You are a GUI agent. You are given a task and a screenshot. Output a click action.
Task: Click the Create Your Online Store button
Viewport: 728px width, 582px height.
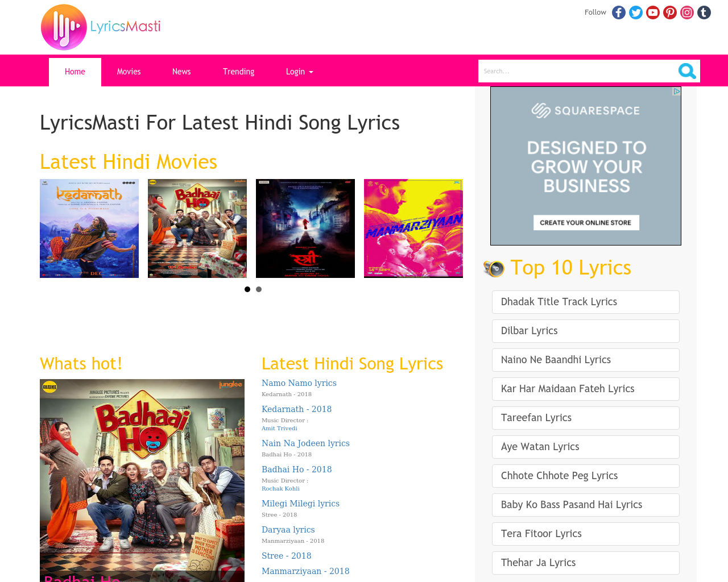tap(586, 223)
